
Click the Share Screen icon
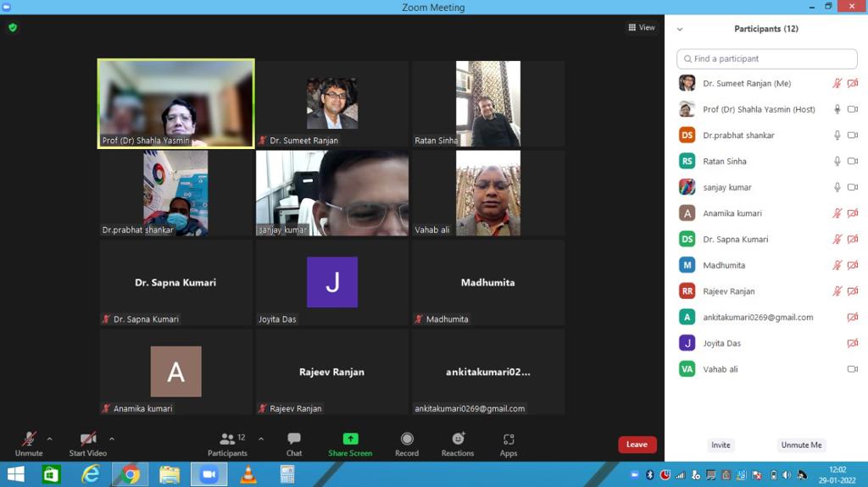350,443
